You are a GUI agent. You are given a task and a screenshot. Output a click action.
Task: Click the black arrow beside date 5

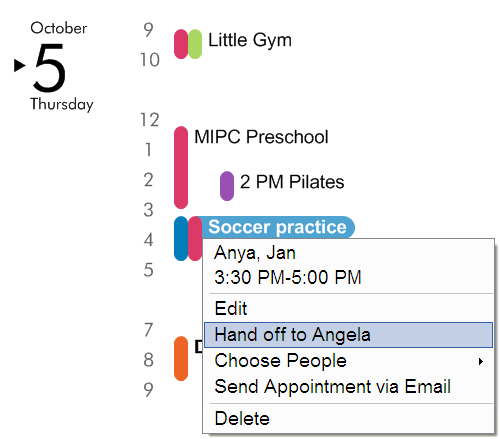pyautogui.click(x=20, y=65)
